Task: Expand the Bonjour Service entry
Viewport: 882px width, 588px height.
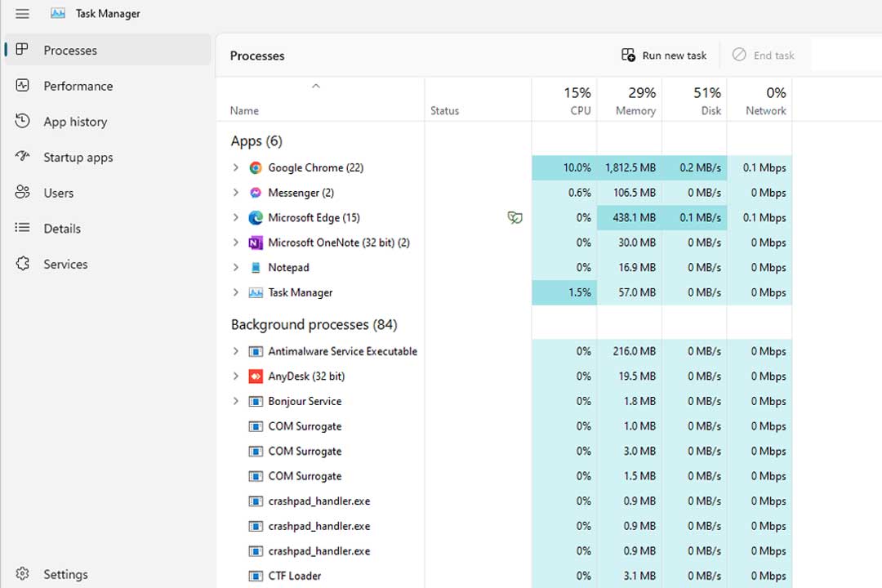Action: [x=236, y=401]
